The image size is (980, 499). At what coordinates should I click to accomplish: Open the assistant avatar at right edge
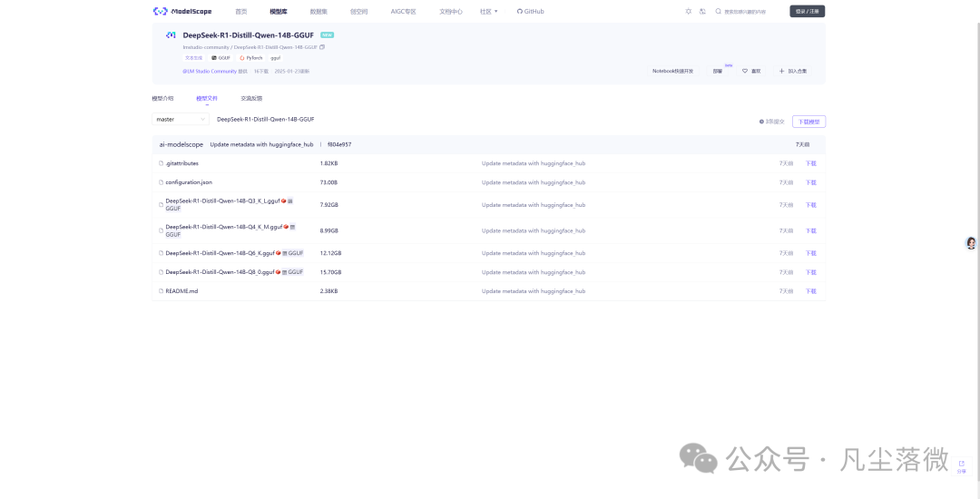click(971, 243)
